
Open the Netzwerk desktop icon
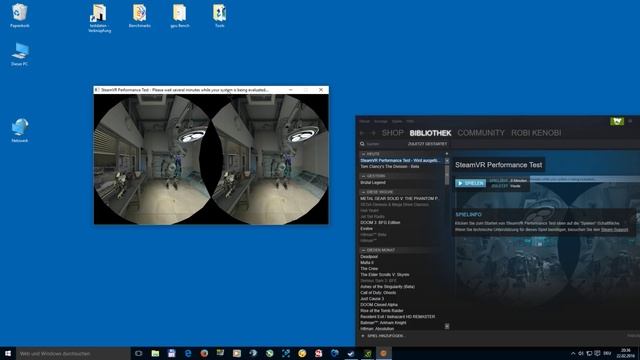coord(19,130)
